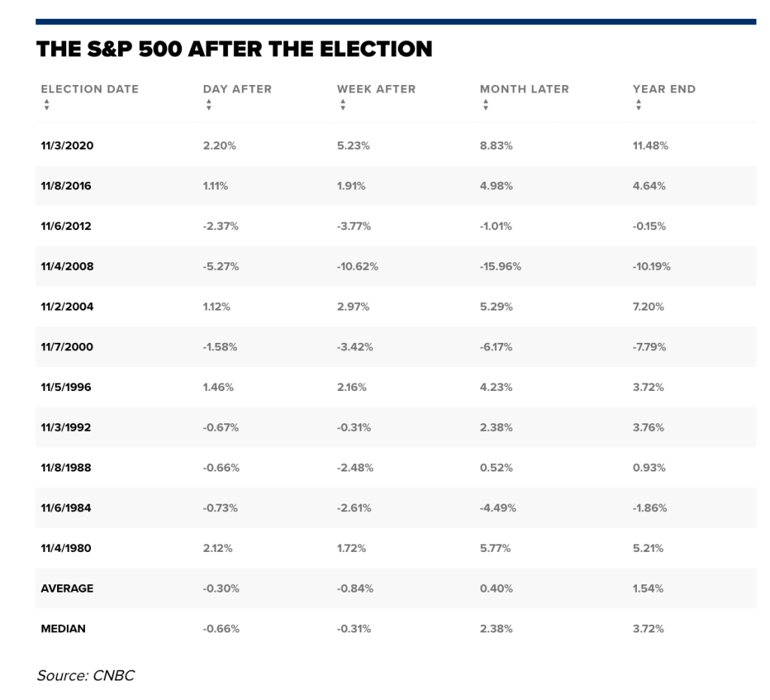This screenshot has height=700, width=770.
Task: Click the Week After column header text
Action: tap(376, 89)
